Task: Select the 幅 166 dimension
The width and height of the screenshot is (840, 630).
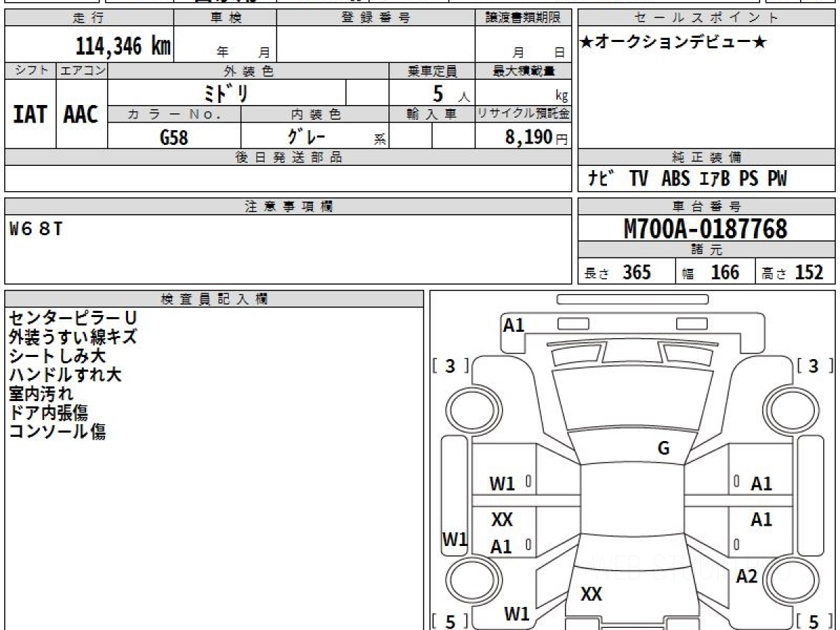Action: click(710, 272)
